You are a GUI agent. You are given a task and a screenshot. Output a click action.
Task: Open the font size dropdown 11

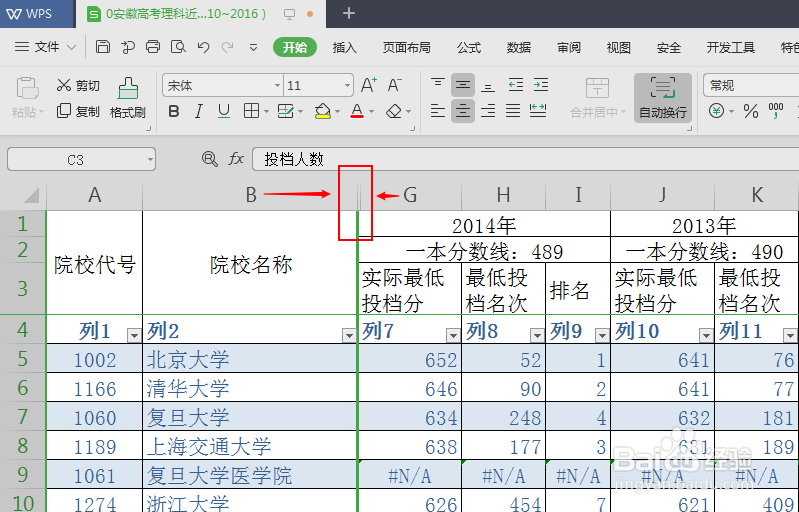tap(347, 85)
